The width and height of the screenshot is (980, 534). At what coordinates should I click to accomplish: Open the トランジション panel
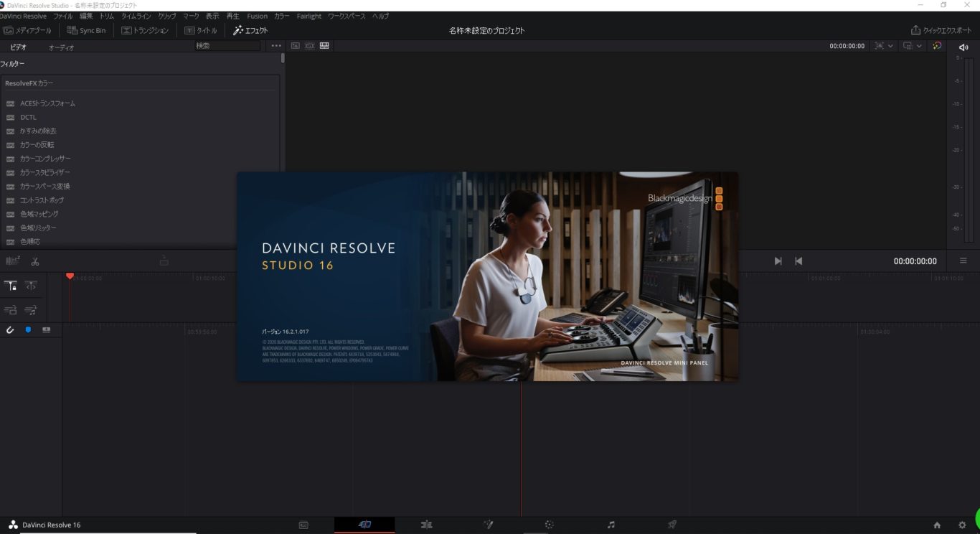coord(143,30)
